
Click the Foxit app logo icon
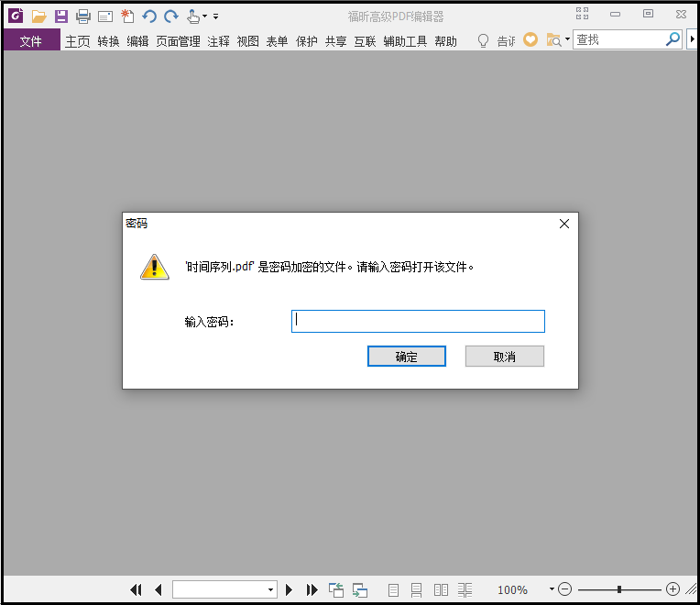(x=16, y=16)
